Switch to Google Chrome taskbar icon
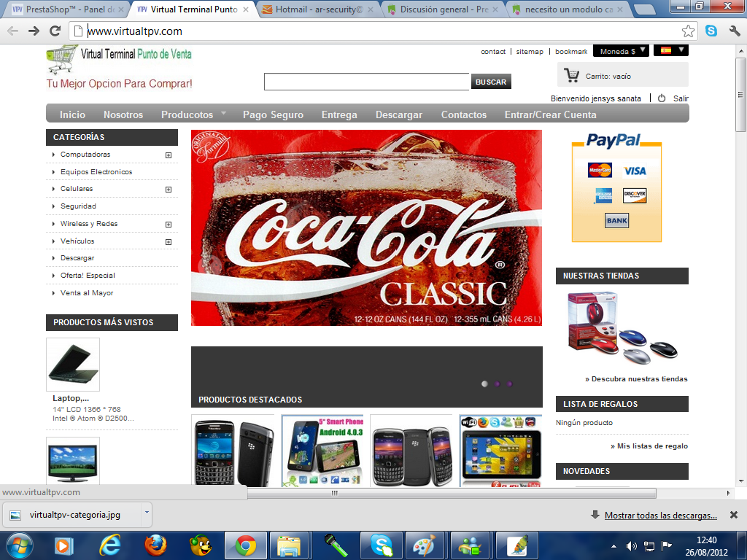 click(245, 545)
